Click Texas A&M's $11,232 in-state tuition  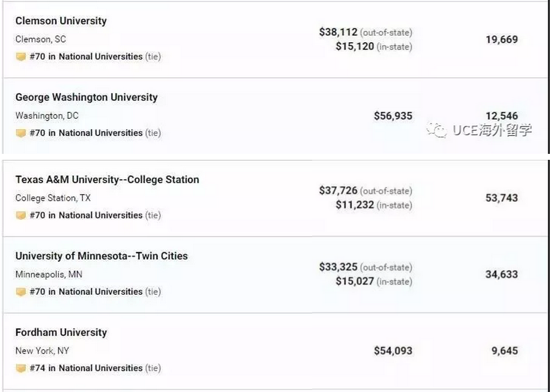(355, 205)
